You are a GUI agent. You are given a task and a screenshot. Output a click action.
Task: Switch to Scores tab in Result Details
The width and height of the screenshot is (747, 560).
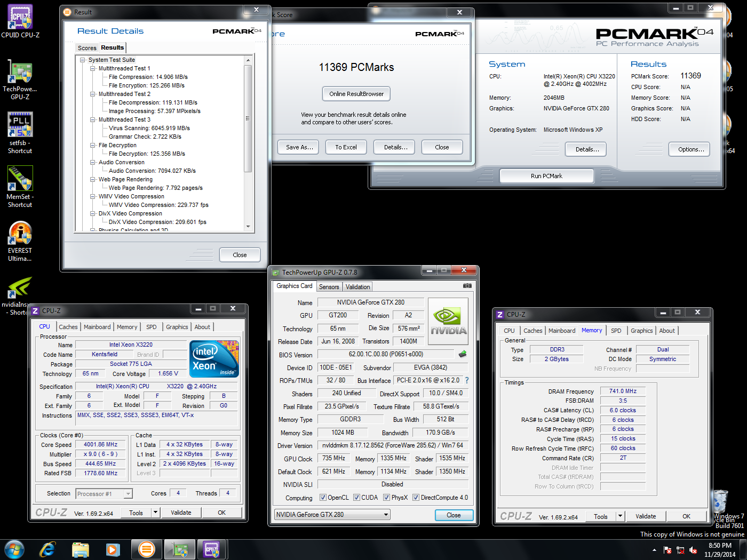coord(87,48)
